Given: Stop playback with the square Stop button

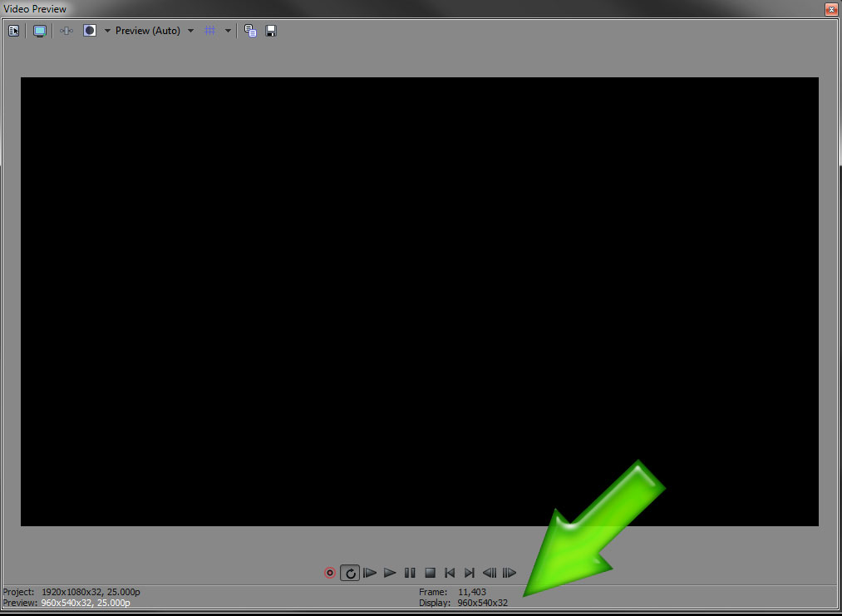Looking at the screenshot, I should [x=430, y=573].
